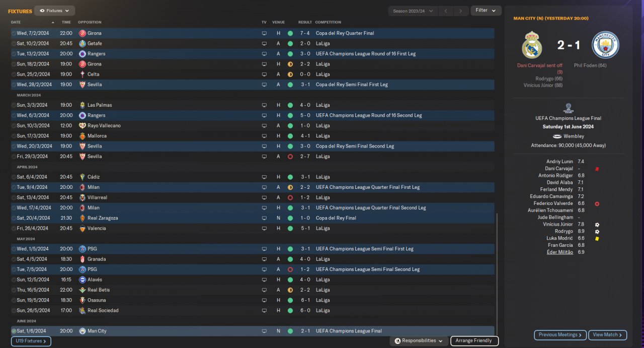Screen dimensions: 644x348
Task: Tick the circle beside Sun, 18/2/2024
Action: 14,64
